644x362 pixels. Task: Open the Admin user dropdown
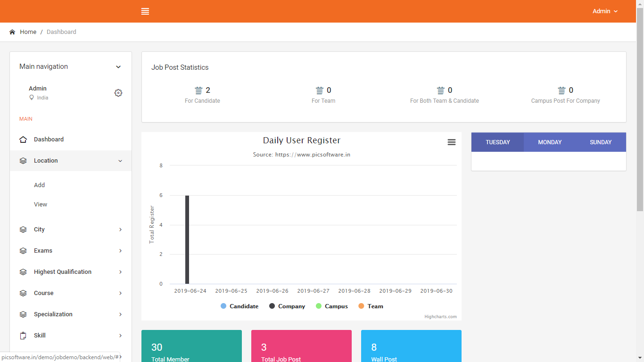tap(605, 11)
